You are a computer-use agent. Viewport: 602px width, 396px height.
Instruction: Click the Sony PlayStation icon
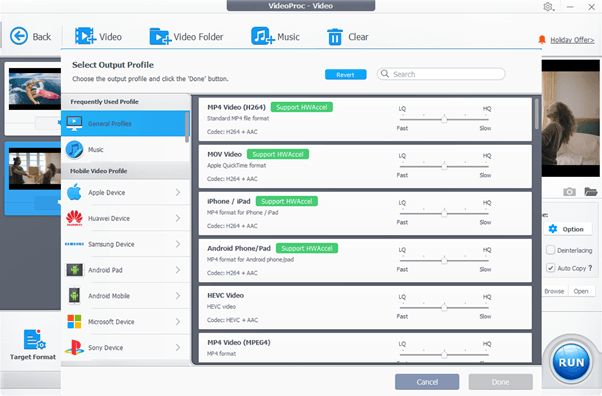point(74,347)
